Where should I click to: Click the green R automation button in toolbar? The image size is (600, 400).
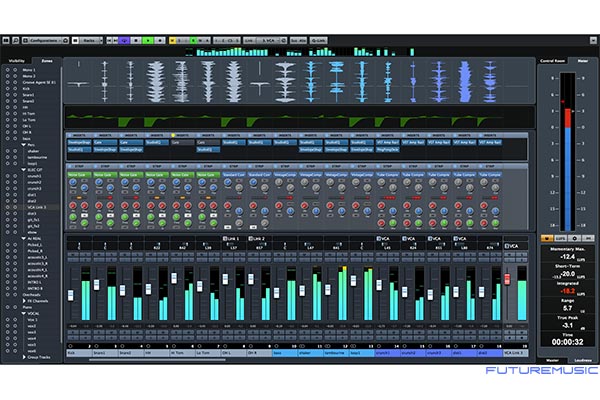[x=194, y=40]
